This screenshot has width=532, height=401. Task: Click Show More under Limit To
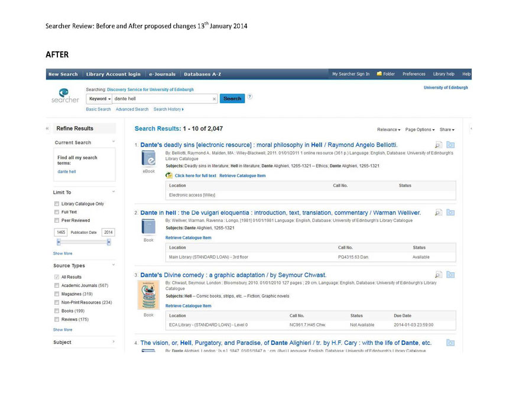[63, 253]
